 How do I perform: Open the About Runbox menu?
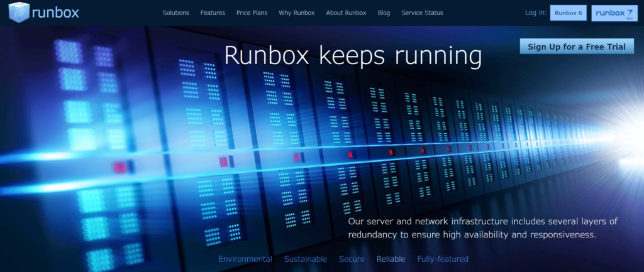(x=347, y=13)
